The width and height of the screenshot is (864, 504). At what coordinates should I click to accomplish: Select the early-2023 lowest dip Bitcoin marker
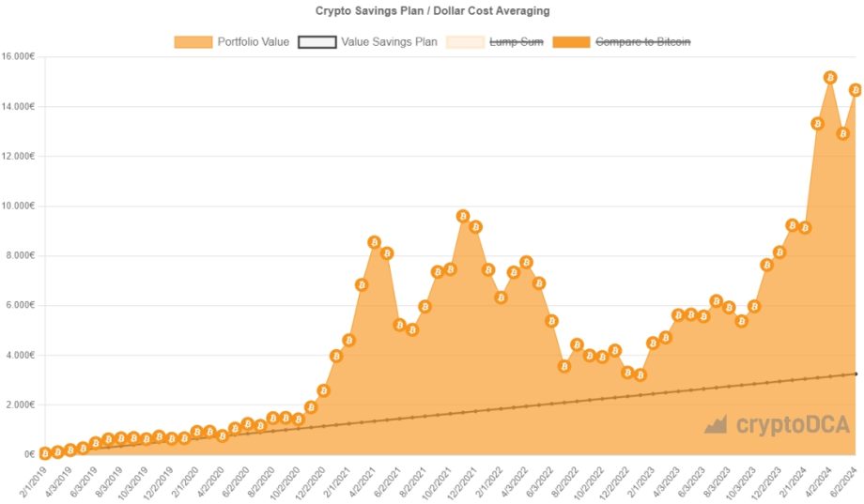coord(640,375)
